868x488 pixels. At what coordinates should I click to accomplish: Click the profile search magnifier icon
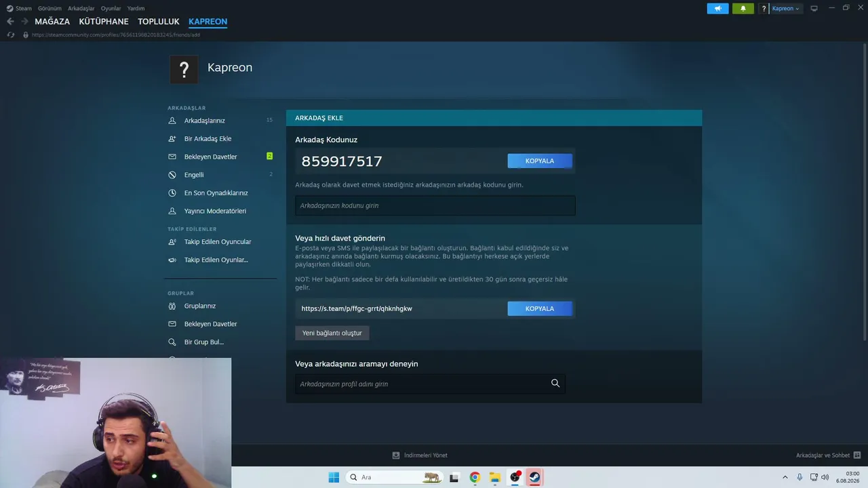tap(555, 384)
